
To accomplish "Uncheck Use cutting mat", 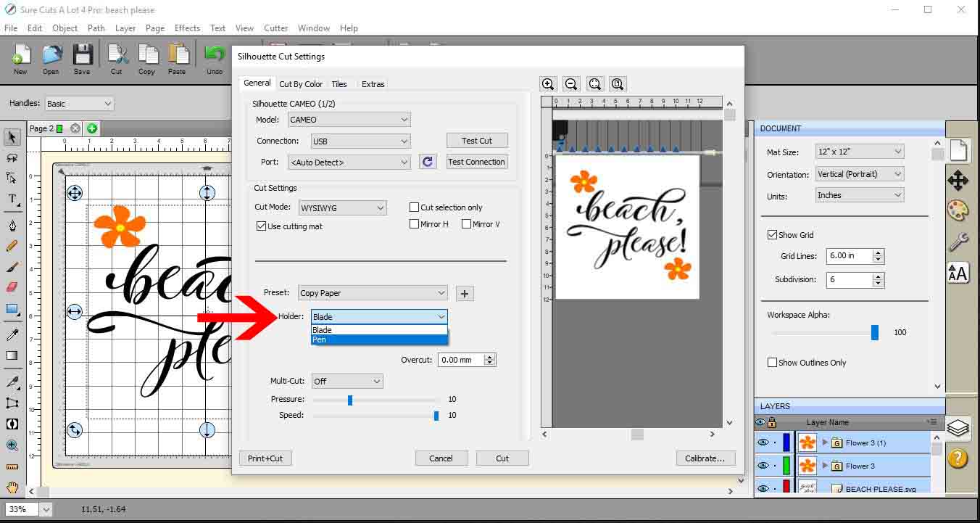I will [262, 226].
